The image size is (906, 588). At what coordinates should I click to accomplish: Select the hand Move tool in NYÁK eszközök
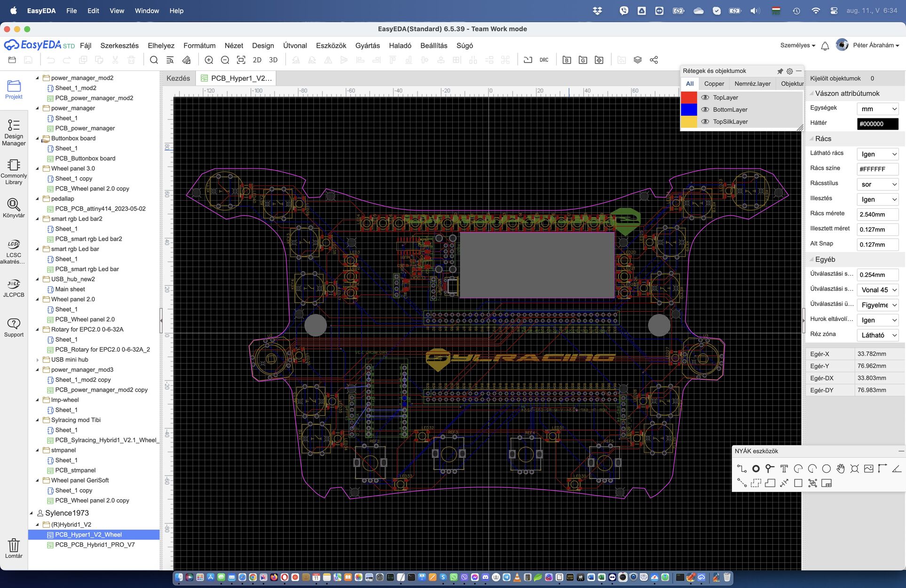[x=840, y=469]
